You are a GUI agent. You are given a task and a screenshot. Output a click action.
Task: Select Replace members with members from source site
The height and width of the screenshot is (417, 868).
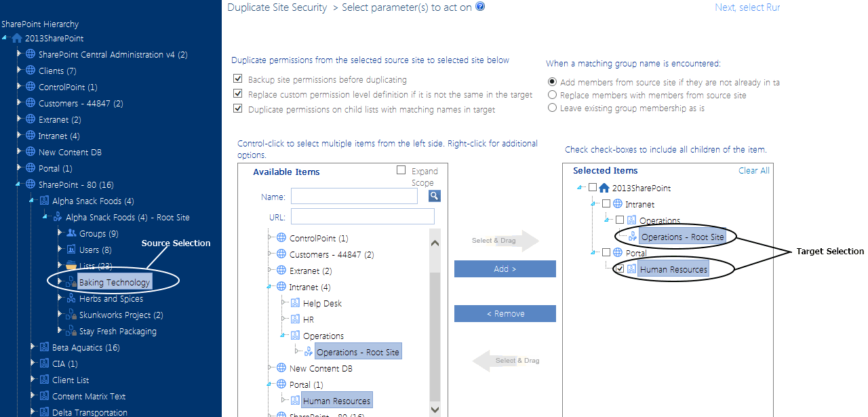(552, 95)
